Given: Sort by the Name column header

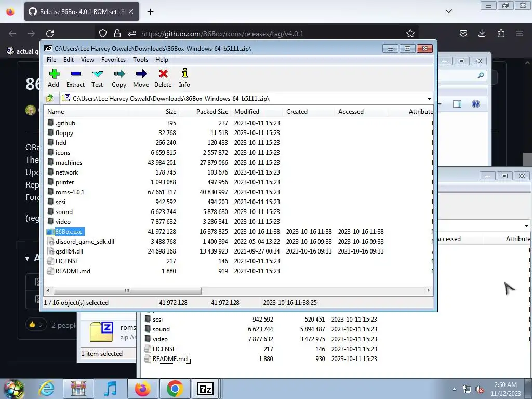Looking at the screenshot, I should coord(86,112).
